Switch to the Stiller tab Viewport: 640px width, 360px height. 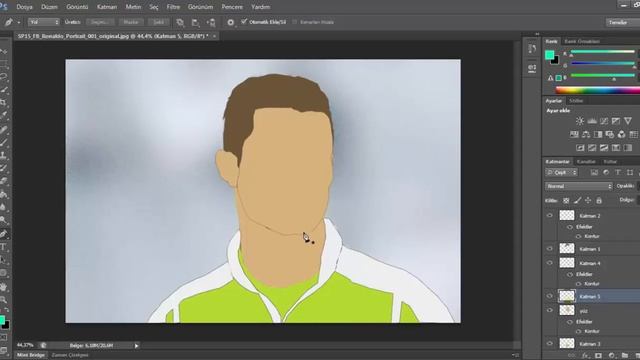click(576, 101)
